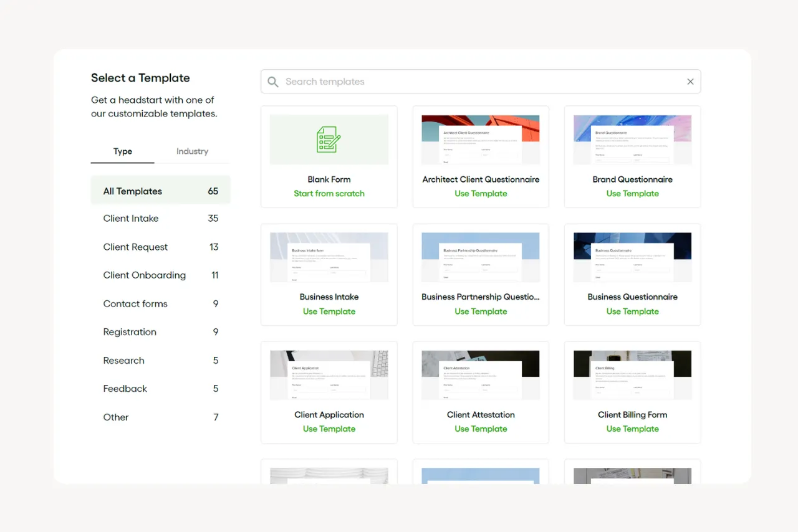Open Client Billing Form thumbnail
Screen dimensions: 798x532
coord(632,375)
